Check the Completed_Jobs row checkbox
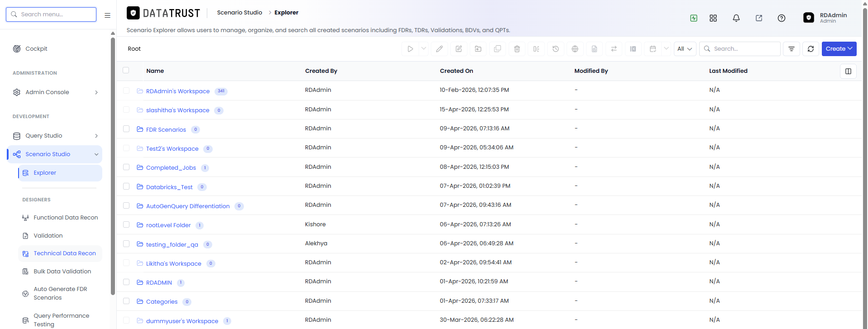868x329 pixels. pos(126,167)
